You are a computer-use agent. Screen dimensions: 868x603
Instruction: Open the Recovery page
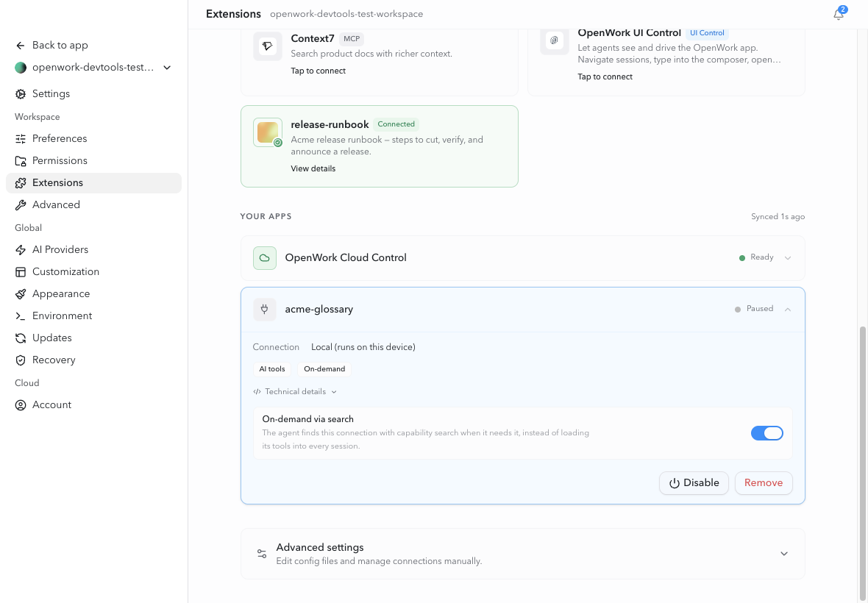click(93, 360)
